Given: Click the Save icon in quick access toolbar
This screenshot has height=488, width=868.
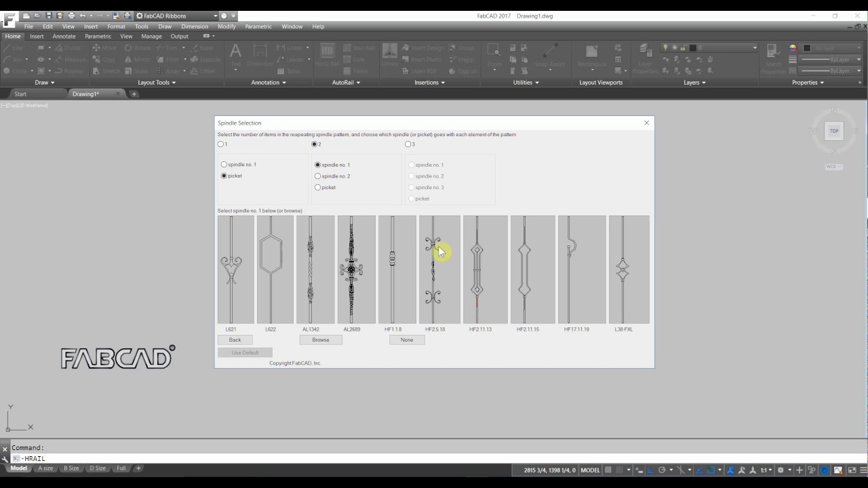Looking at the screenshot, I should pyautogui.click(x=49, y=16).
